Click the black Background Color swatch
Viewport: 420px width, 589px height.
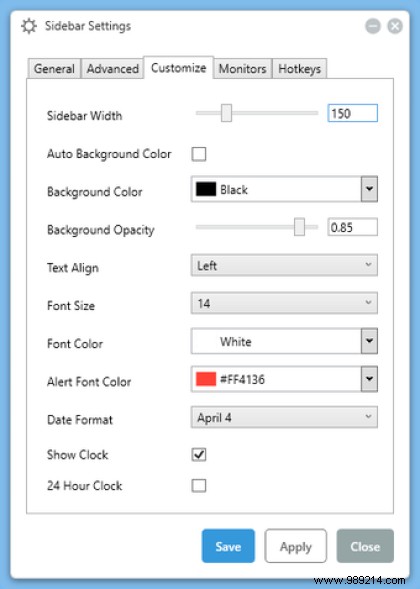pyautogui.click(x=206, y=189)
